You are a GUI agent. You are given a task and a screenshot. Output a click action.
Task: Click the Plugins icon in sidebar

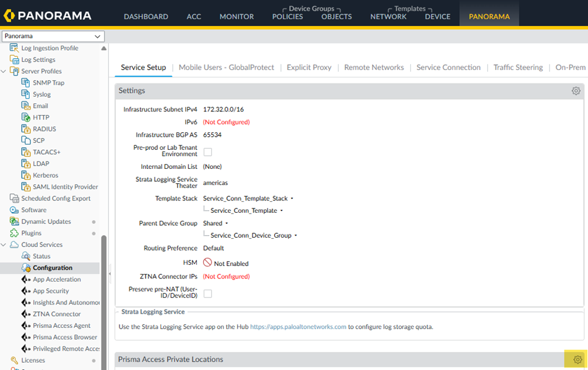coord(15,233)
